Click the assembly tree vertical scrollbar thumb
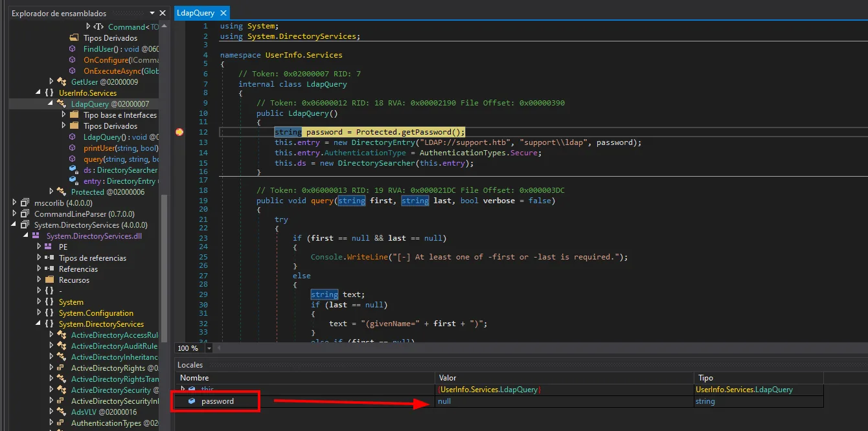The image size is (868, 431). (x=165, y=269)
